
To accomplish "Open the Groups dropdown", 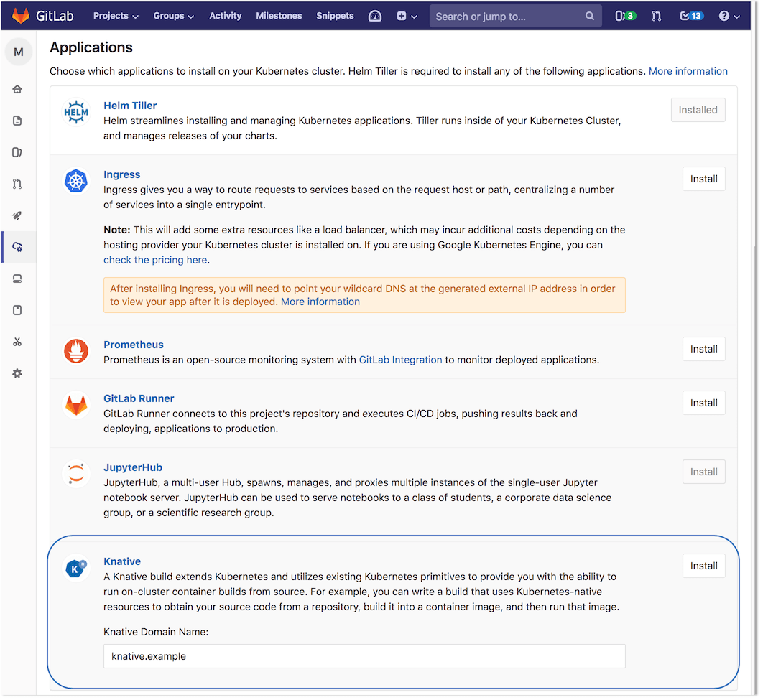I will (x=173, y=15).
